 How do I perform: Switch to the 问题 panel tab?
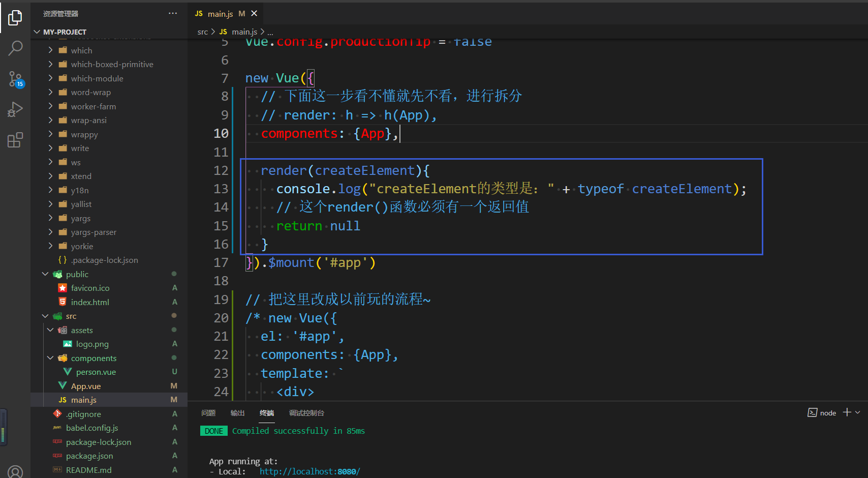[x=208, y=413]
